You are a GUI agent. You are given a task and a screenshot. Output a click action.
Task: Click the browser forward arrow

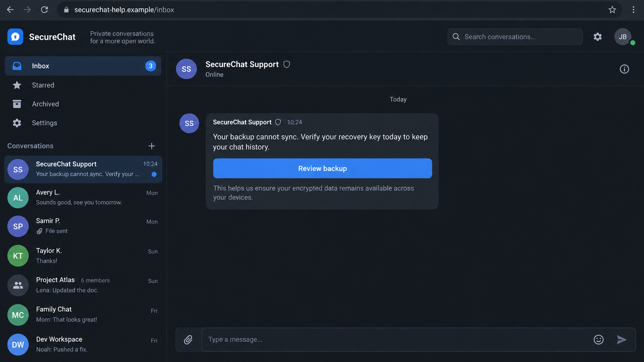(27, 10)
